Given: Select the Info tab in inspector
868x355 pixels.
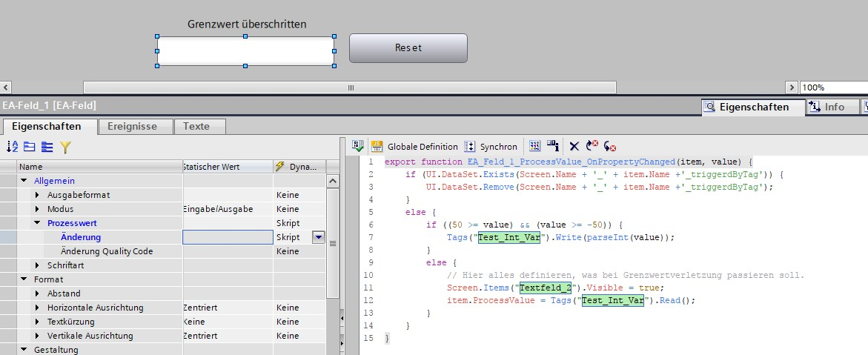Looking at the screenshot, I should pos(827,107).
